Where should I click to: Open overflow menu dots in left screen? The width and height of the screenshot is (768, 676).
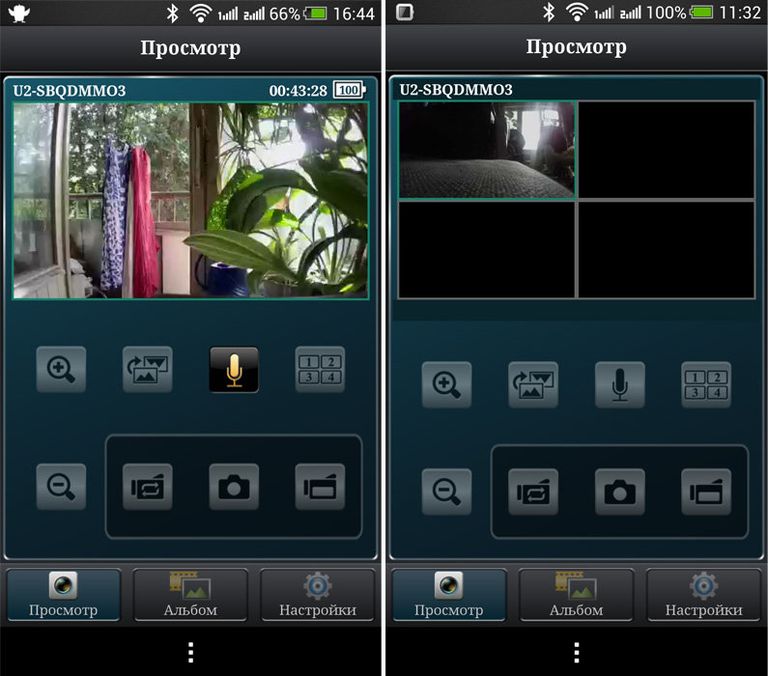pos(191,652)
